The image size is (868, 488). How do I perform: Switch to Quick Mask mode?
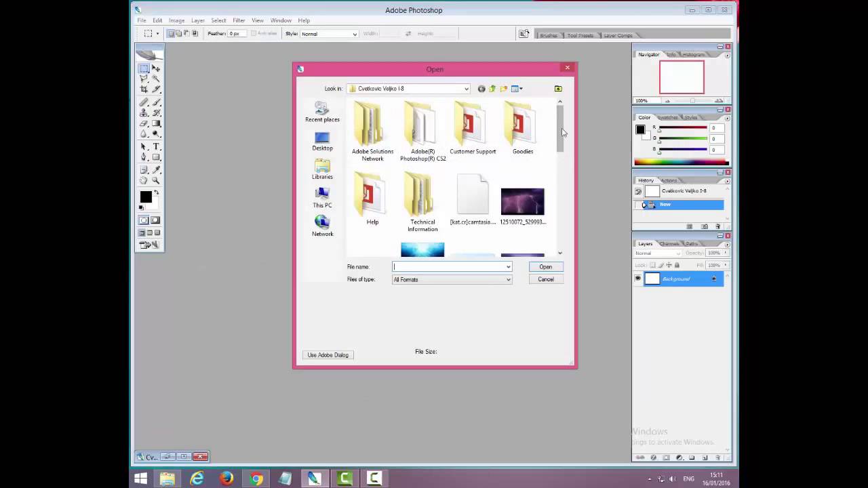click(x=155, y=220)
